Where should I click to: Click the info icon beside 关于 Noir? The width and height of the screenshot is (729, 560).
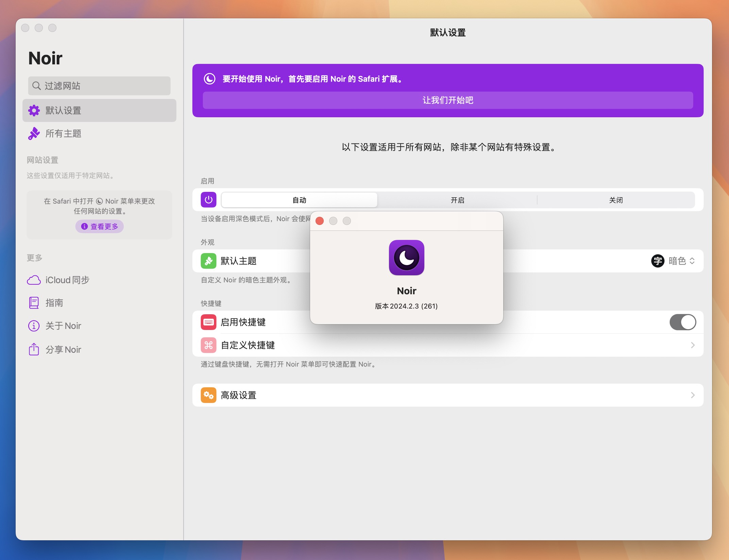[x=34, y=326]
